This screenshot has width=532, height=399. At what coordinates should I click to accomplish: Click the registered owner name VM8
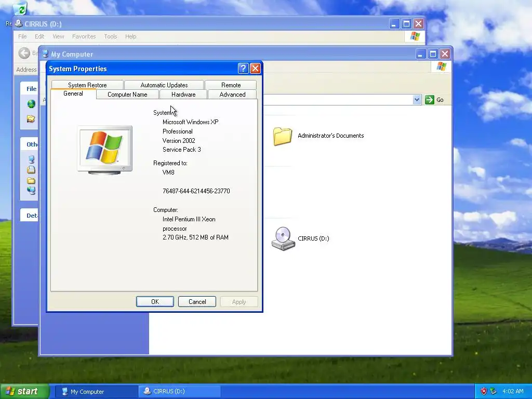(168, 172)
